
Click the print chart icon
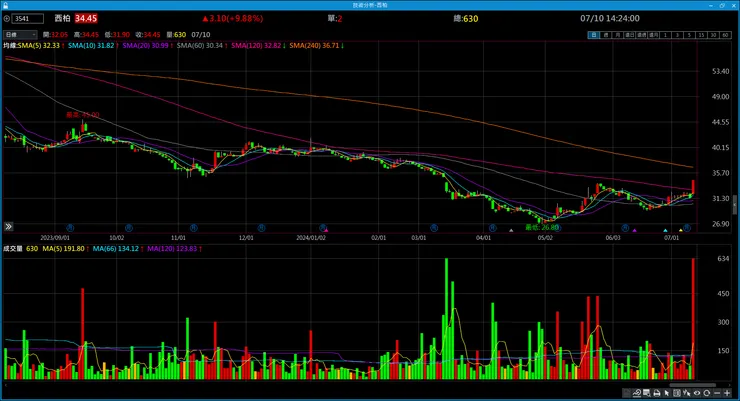pyautogui.click(x=657, y=393)
